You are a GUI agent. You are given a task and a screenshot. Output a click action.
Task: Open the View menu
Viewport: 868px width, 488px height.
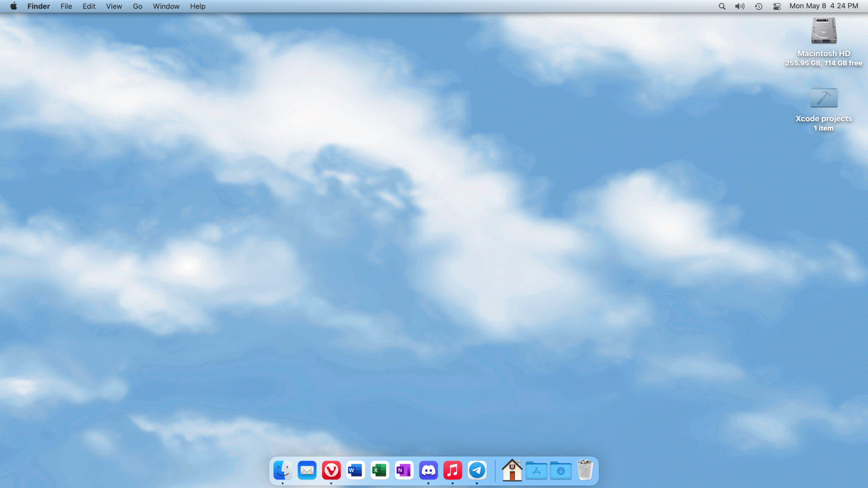113,6
